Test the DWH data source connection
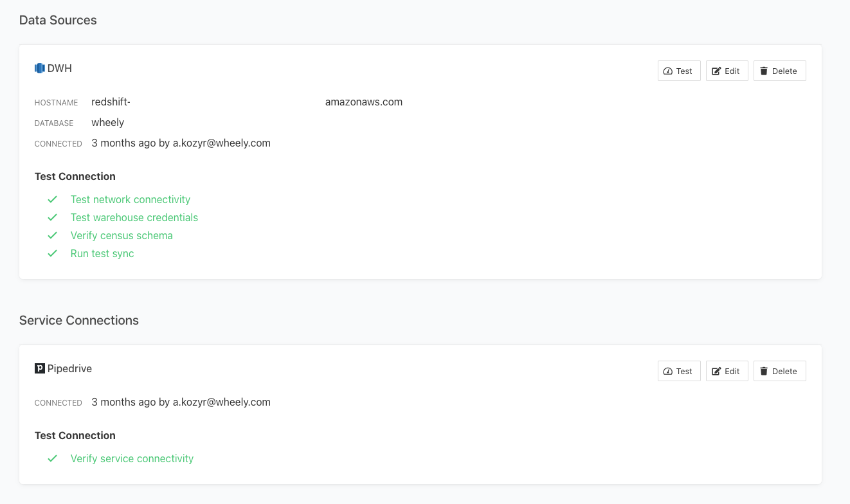 point(679,71)
